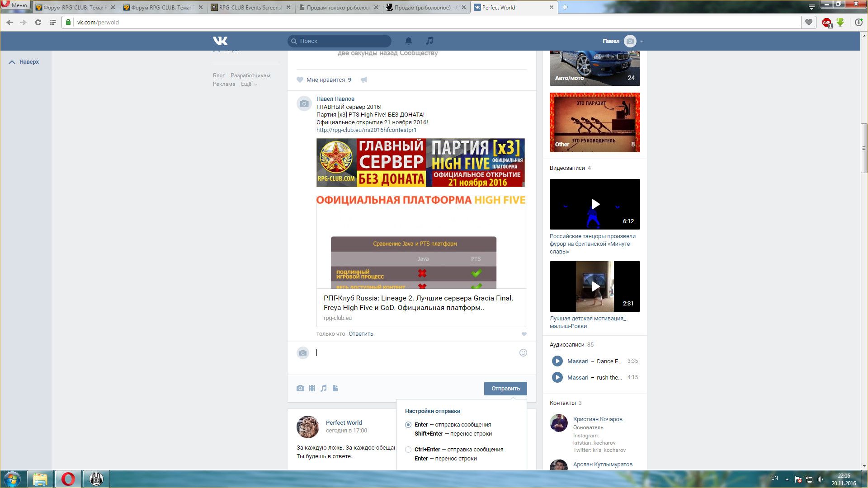Open the ABP Adblock extension
Image resolution: width=868 pixels, height=488 pixels.
827,23
